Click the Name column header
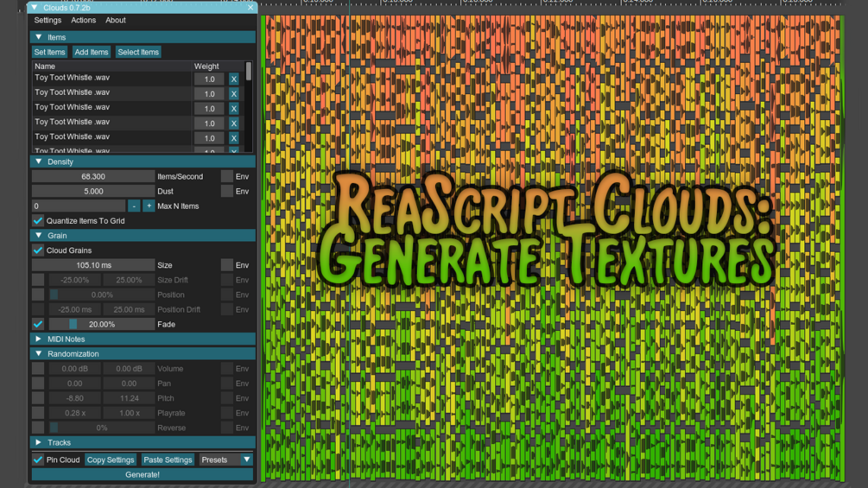Viewport: 868px width, 488px height. pos(45,66)
